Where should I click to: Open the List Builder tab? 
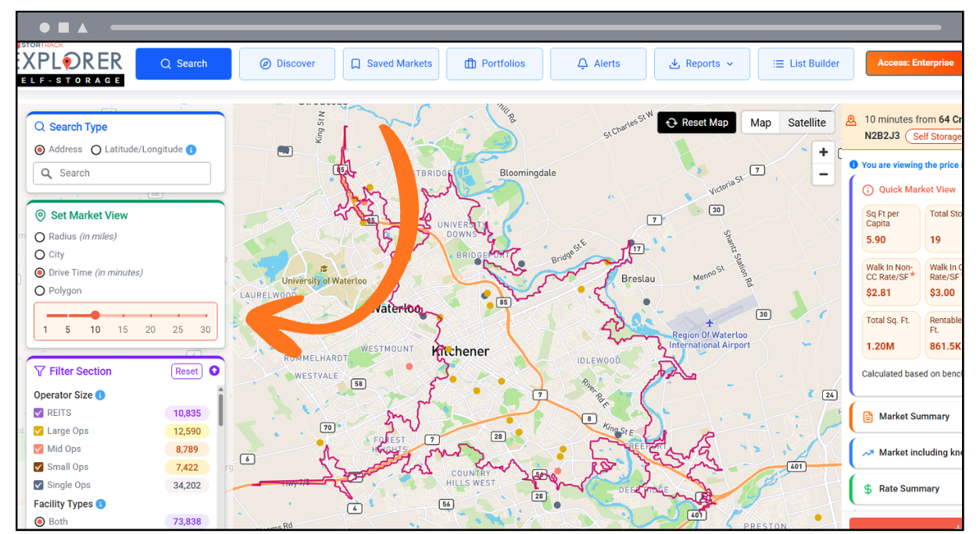(806, 64)
